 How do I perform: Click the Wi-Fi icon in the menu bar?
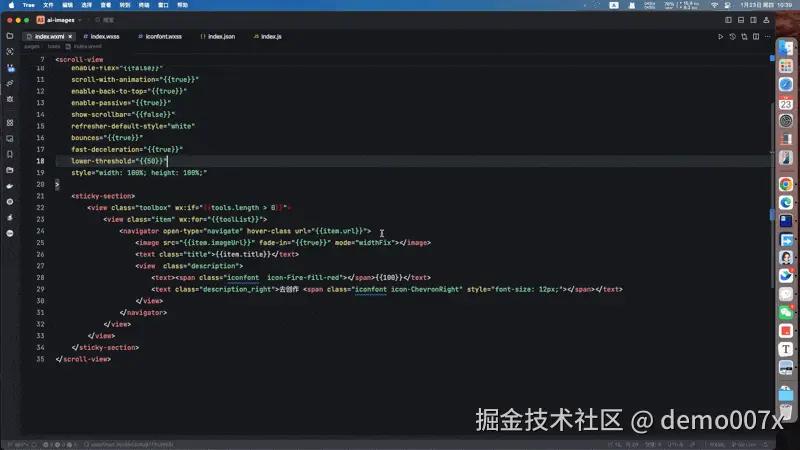click(x=714, y=5)
